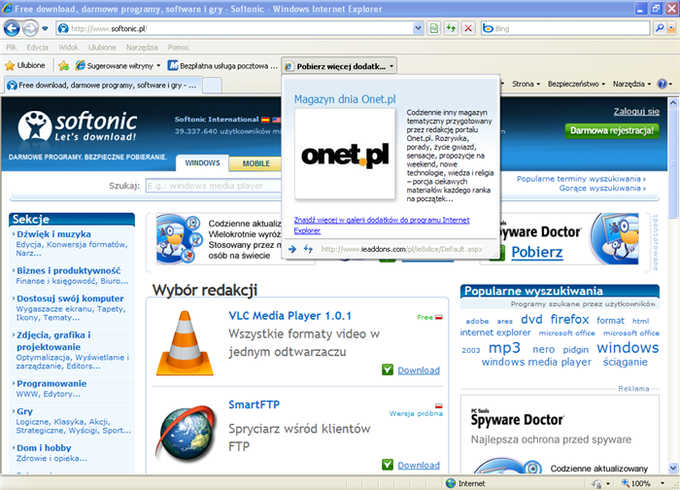
Task: Click the Bing search box
Action: (566, 29)
